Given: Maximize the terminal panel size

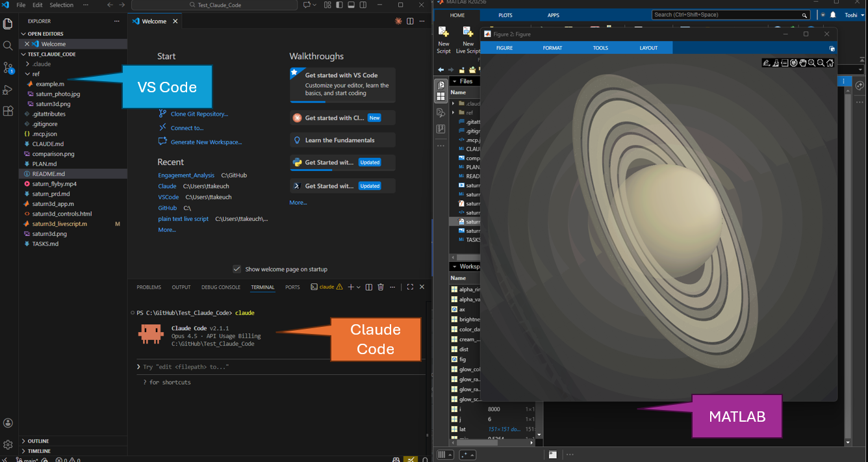Looking at the screenshot, I should (409, 287).
